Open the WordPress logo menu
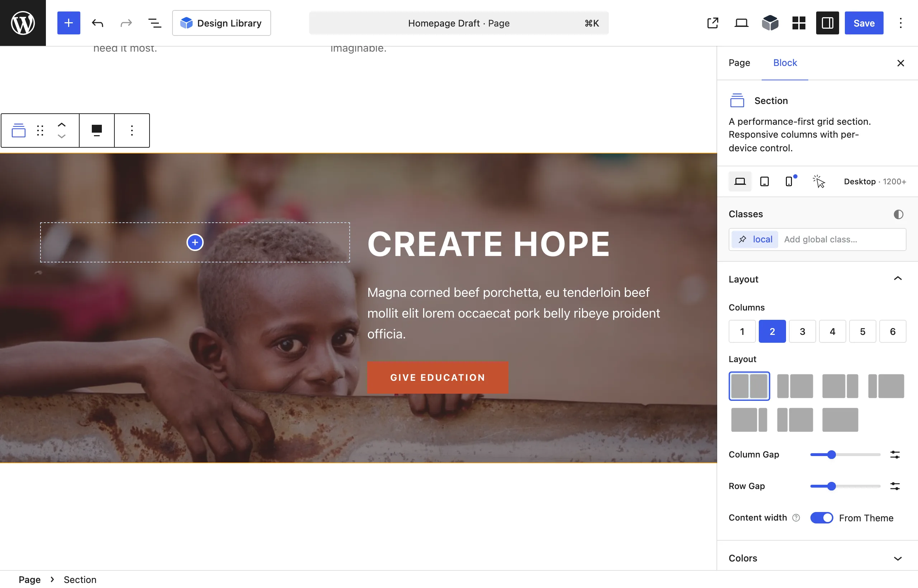Image resolution: width=918 pixels, height=588 pixels. tap(23, 23)
